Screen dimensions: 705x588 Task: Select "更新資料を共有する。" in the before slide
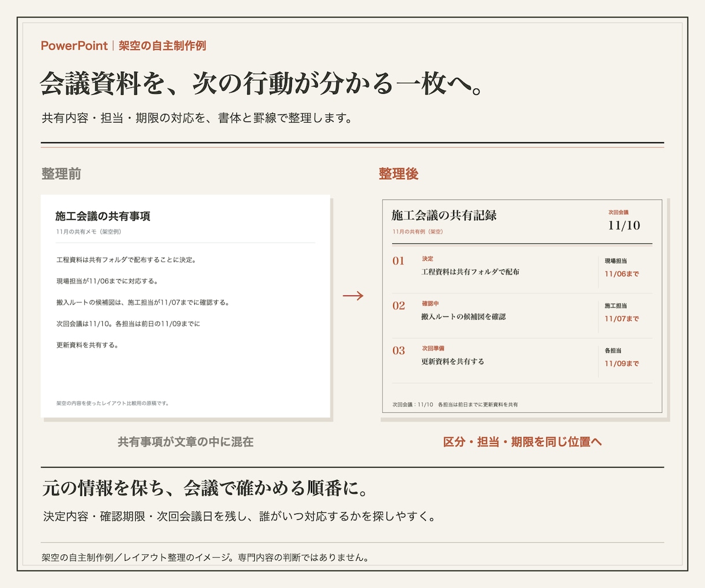pos(87,345)
